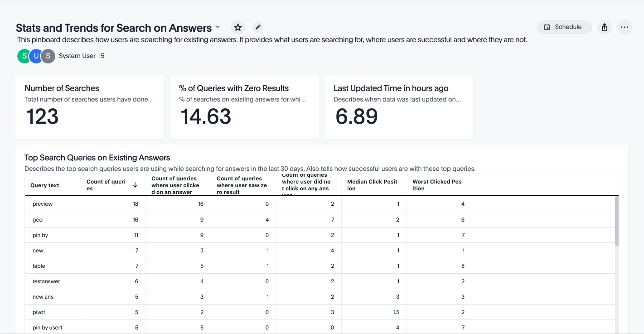This screenshot has width=644, height=334.
Task: Click the green S user avatar
Action: point(23,56)
